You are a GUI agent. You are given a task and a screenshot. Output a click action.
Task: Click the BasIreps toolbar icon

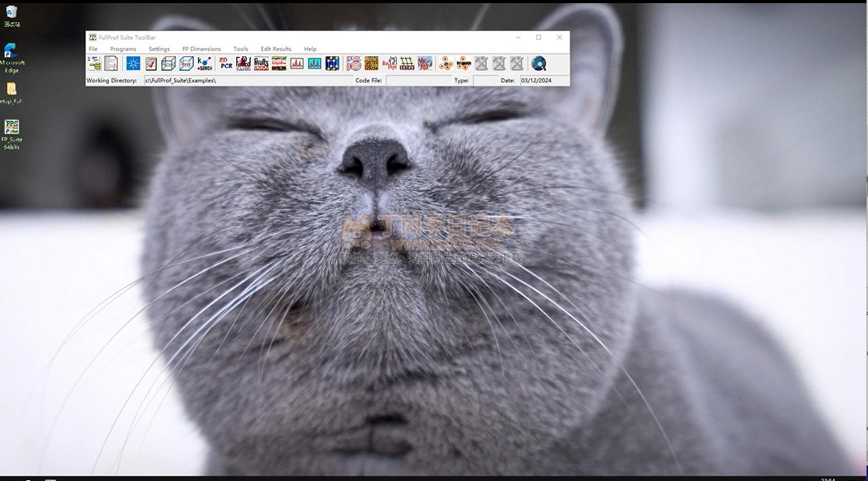[390, 63]
